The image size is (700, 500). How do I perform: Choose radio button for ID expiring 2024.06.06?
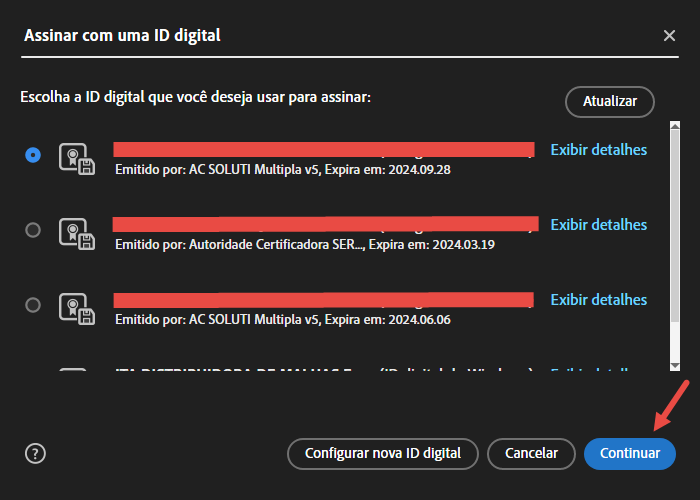(x=33, y=305)
